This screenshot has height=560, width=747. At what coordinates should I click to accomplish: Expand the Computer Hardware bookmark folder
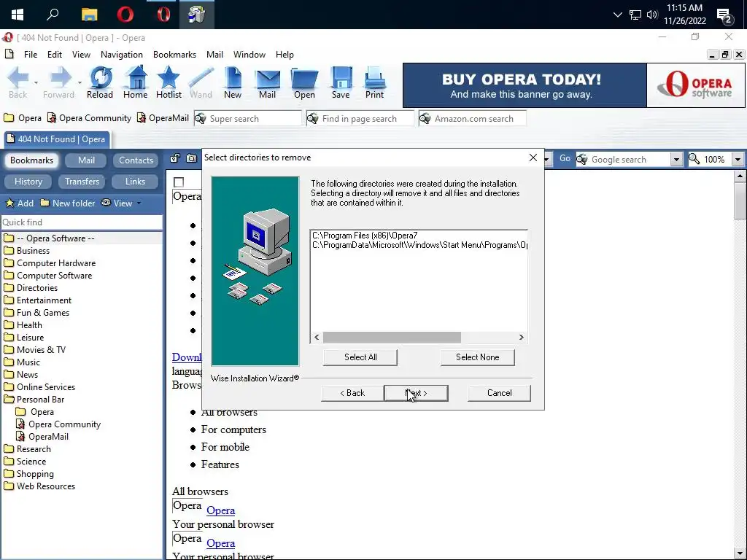tap(50, 262)
